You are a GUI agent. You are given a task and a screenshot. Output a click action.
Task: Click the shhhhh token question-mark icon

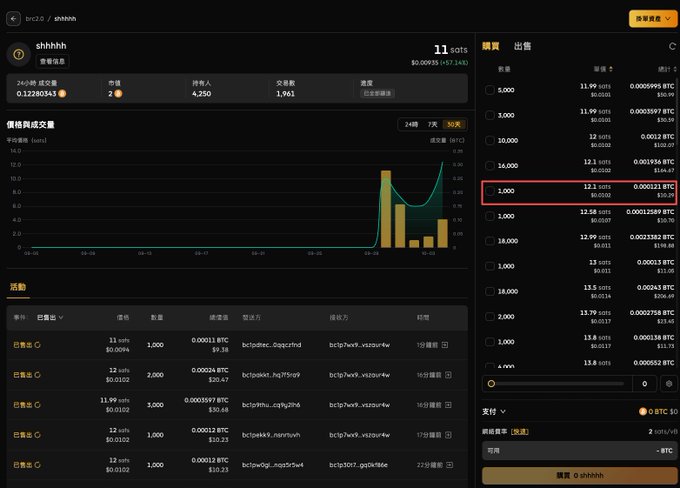[x=18, y=54]
